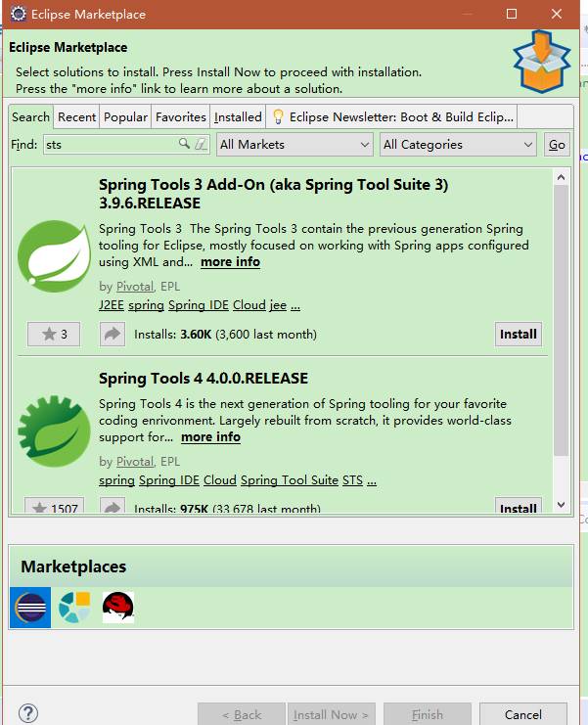Install Spring Tools 3 Add-On
This screenshot has width=588, height=725.
519,334
